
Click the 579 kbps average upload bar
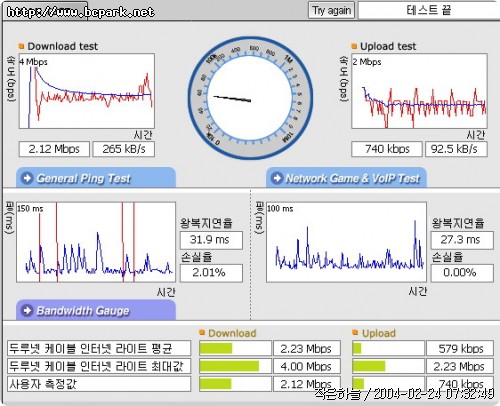tap(388, 348)
